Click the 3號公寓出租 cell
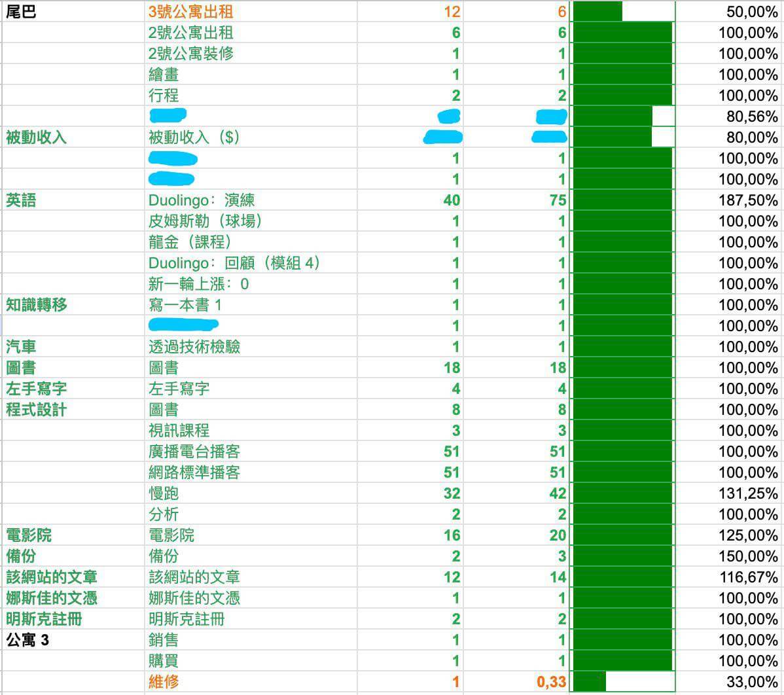The height and width of the screenshot is (695, 784). point(251,12)
